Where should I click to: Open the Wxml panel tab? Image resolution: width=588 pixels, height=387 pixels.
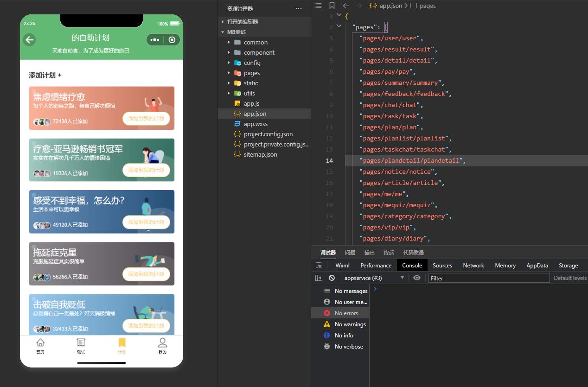(342, 266)
